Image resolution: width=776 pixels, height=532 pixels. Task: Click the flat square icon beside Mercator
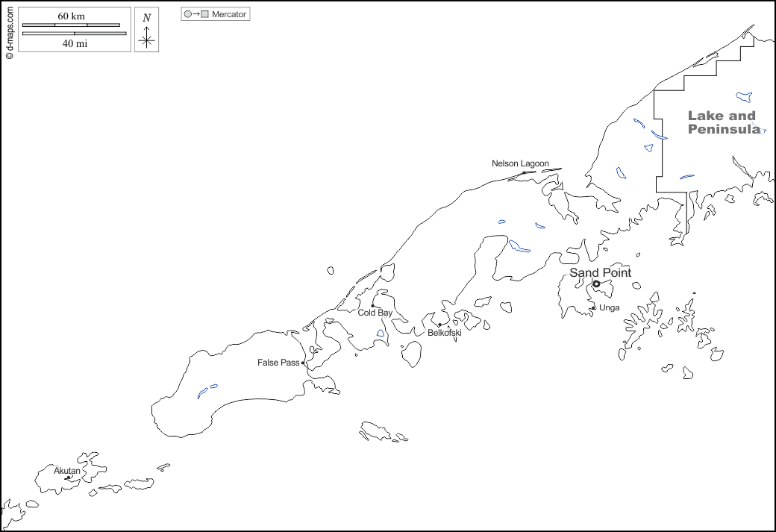(204, 14)
